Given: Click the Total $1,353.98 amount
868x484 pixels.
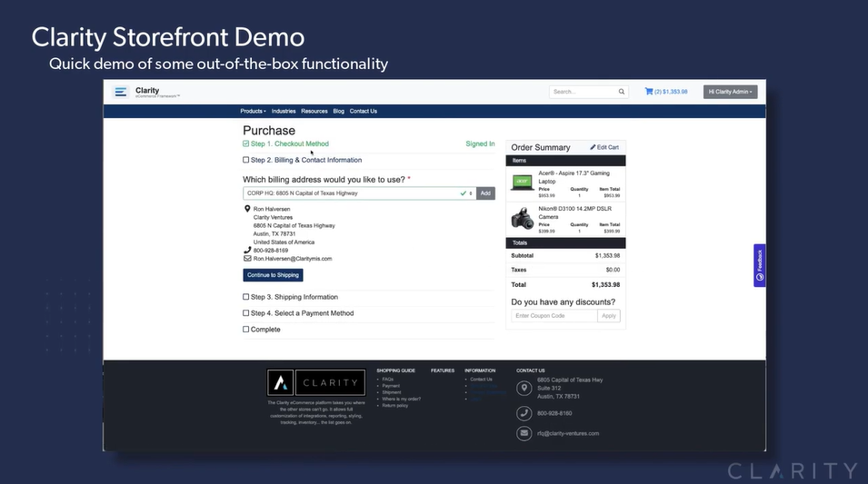Looking at the screenshot, I should pos(605,285).
